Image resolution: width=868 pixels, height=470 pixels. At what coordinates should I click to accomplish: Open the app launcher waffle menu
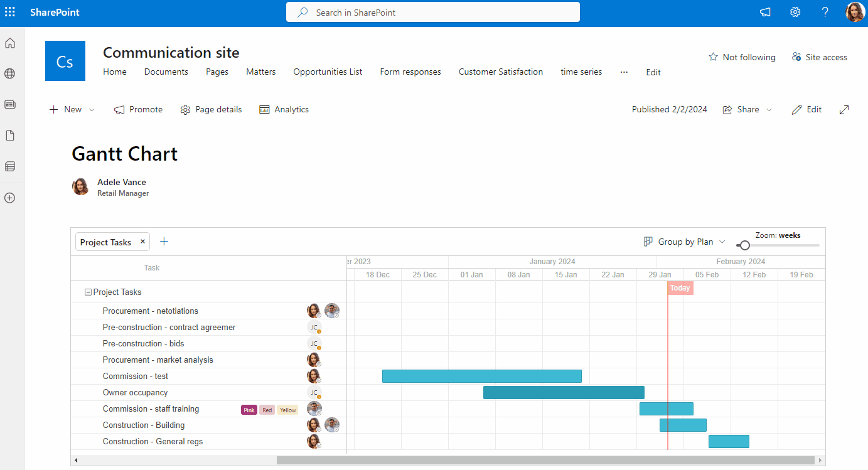click(x=9, y=11)
